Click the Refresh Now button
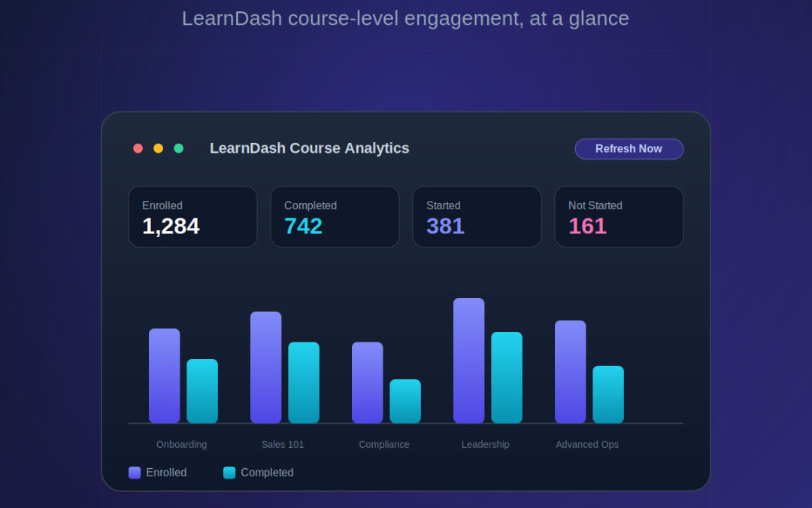This screenshot has width=812, height=508. pyautogui.click(x=629, y=149)
